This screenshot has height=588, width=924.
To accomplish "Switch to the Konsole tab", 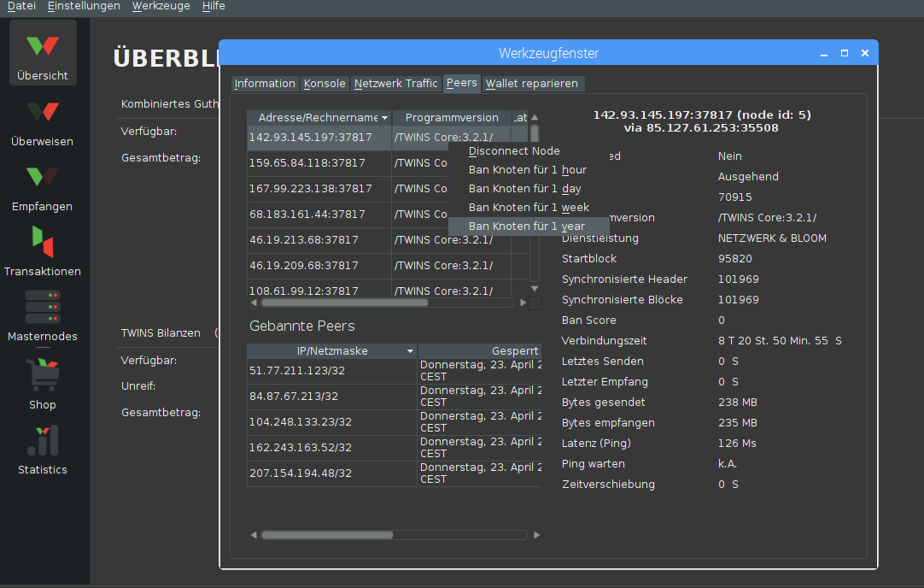I will pos(325,84).
